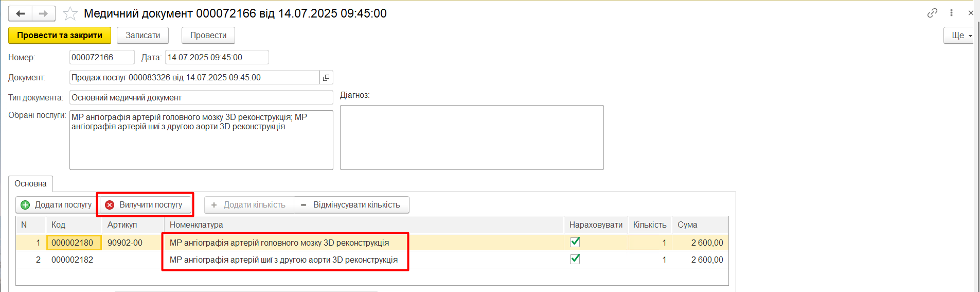Click the forward navigation arrow
Viewport: 980px width, 292px height.
[x=43, y=13]
